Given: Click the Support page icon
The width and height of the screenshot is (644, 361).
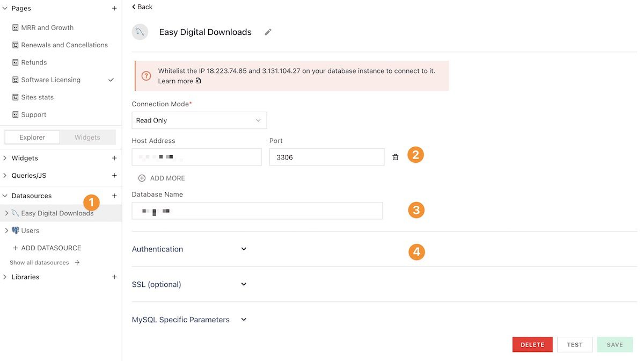Looking at the screenshot, I should pos(16,114).
